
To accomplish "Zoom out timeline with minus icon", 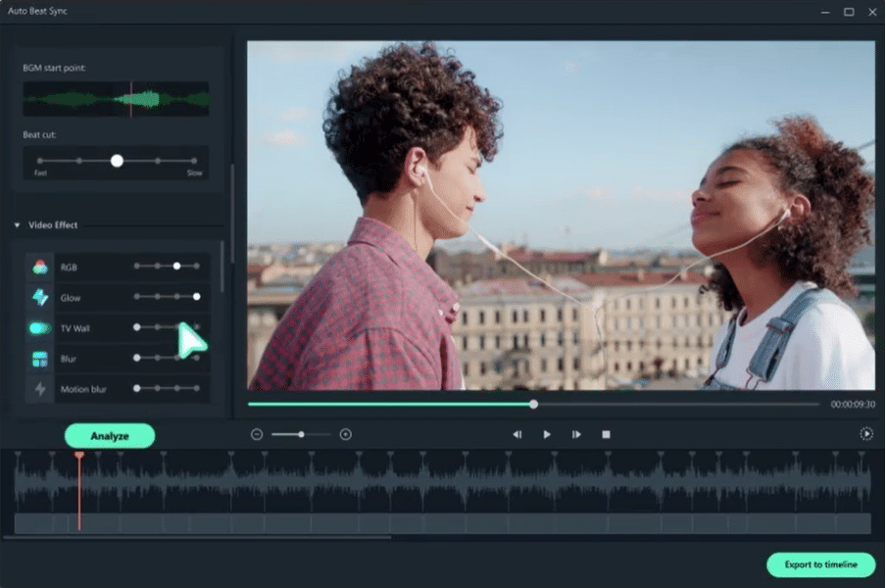I will (x=257, y=434).
